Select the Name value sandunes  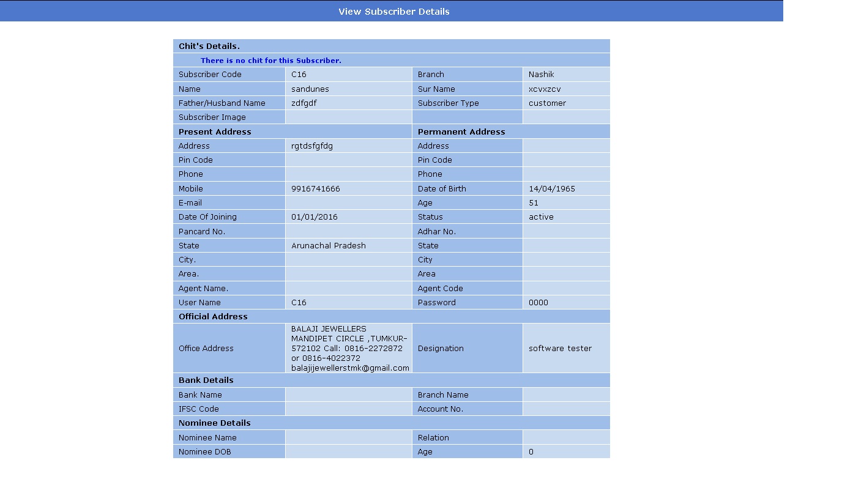click(x=310, y=89)
